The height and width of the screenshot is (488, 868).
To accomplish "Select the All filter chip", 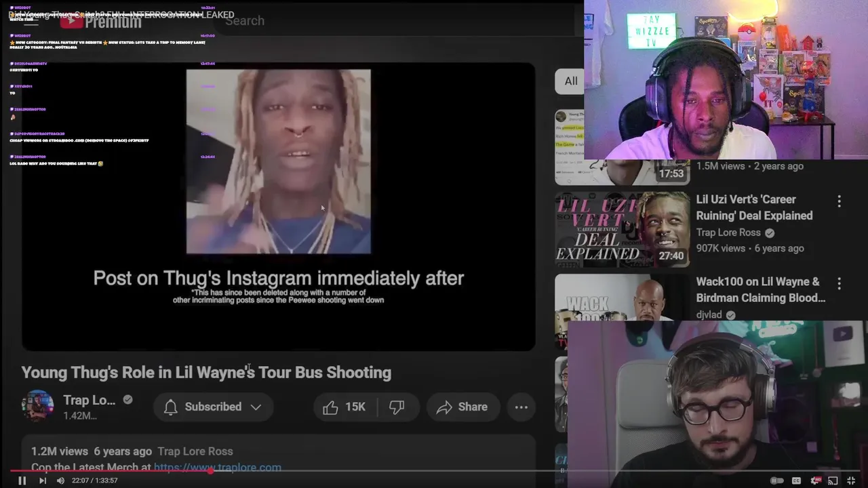I will [x=571, y=81].
